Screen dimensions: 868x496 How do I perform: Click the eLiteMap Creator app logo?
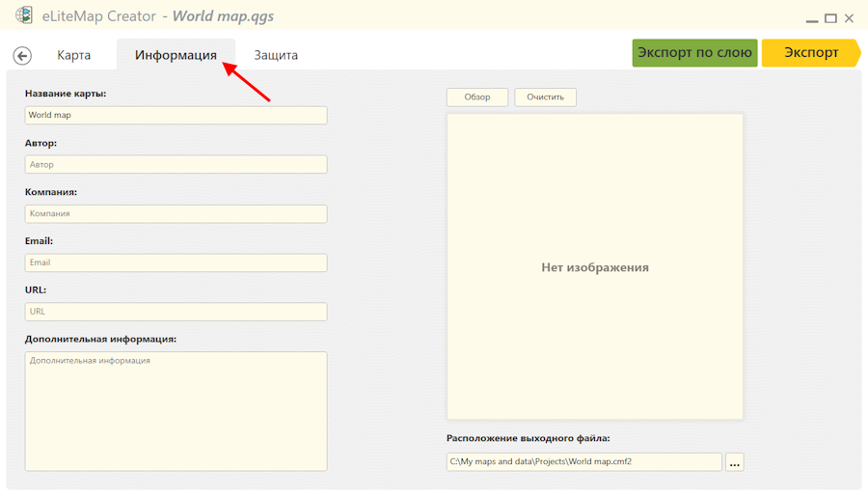24,16
